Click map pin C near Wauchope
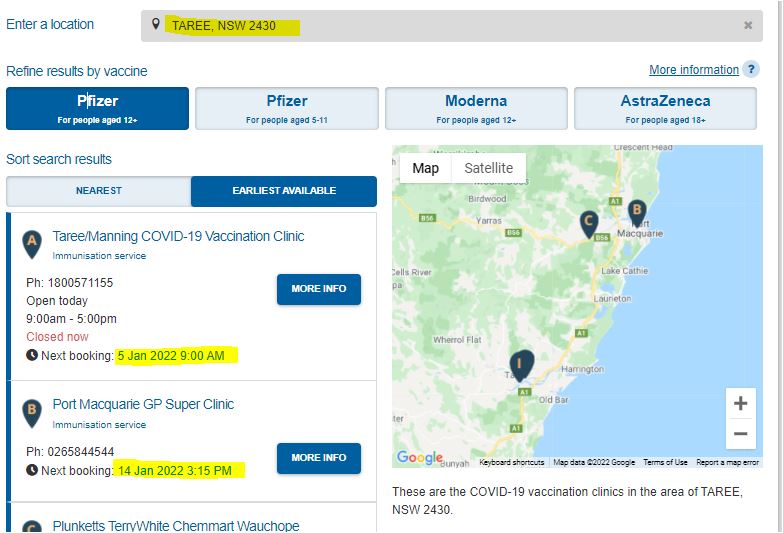The width and height of the screenshot is (783, 533). 589,224
